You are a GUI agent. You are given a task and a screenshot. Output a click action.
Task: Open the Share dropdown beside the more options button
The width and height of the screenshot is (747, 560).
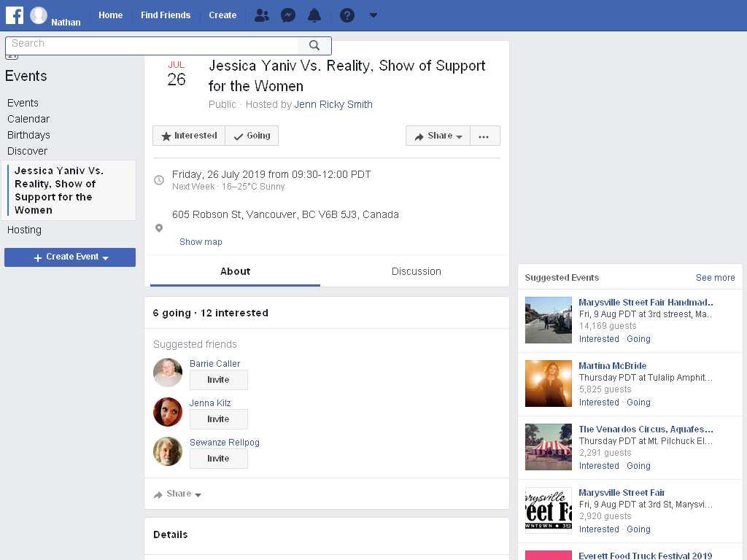pos(438,136)
